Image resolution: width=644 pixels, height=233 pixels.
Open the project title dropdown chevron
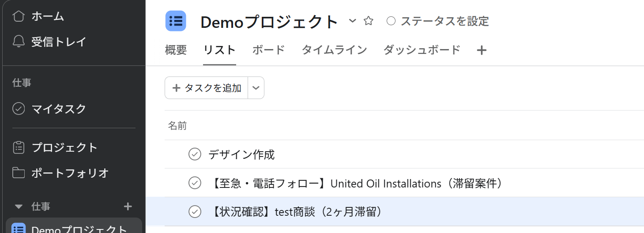(x=352, y=21)
